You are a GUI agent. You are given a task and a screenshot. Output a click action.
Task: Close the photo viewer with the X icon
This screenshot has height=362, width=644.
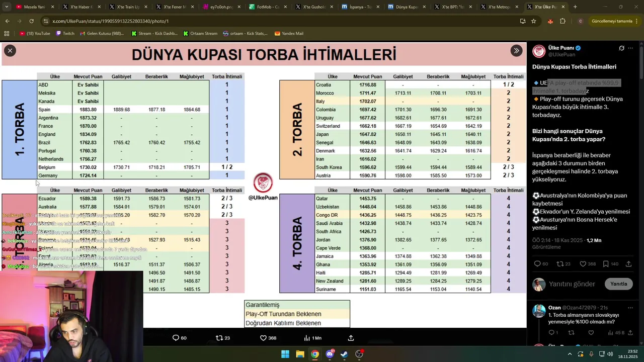tap(10, 50)
